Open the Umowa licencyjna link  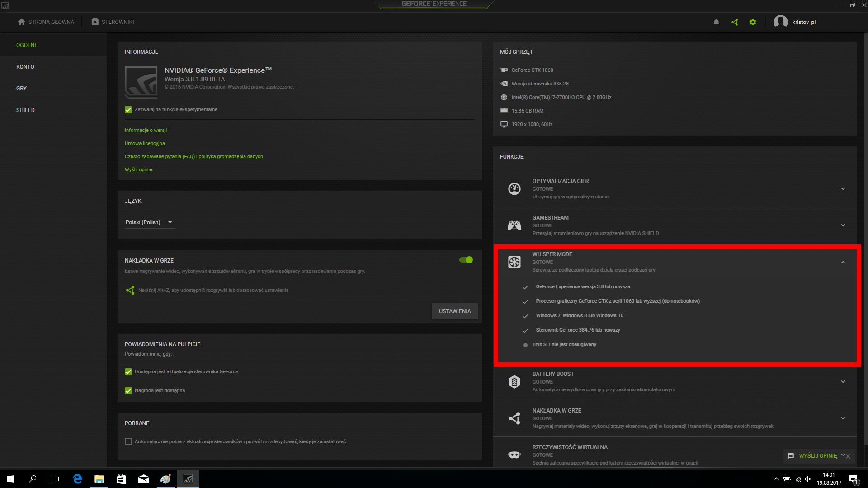(x=145, y=143)
